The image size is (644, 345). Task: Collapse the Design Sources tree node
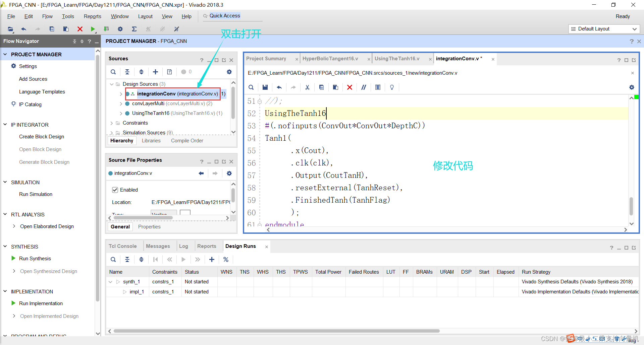(x=112, y=84)
